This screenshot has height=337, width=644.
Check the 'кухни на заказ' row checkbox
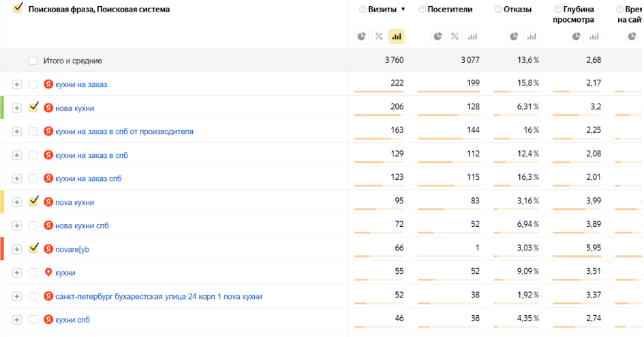33,84
